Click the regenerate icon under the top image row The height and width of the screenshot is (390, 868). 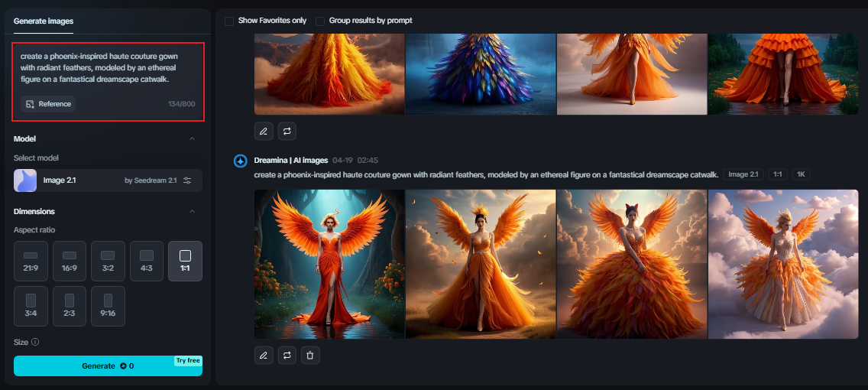pos(287,132)
